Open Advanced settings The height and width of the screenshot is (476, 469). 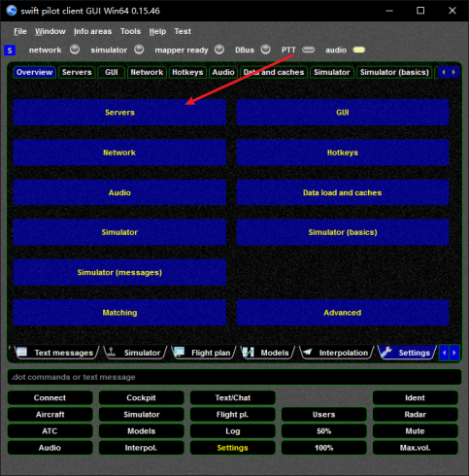[343, 313]
